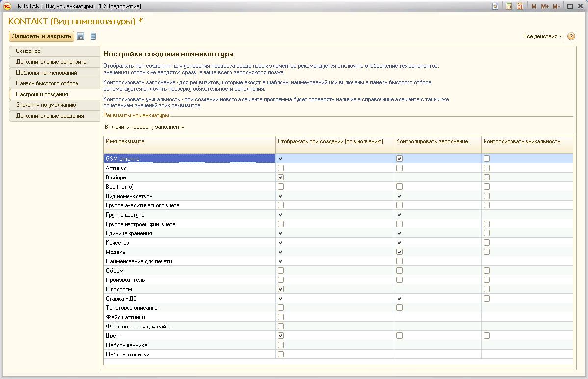Image resolution: width=588 pixels, height=379 pixels.
Task: Click Включить проверку заполнения command
Action: [145, 127]
